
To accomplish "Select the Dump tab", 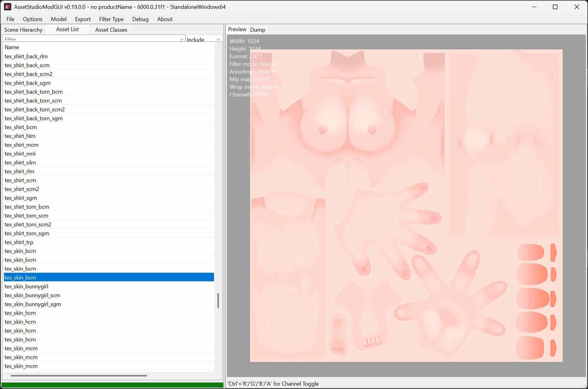I will point(257,30).
